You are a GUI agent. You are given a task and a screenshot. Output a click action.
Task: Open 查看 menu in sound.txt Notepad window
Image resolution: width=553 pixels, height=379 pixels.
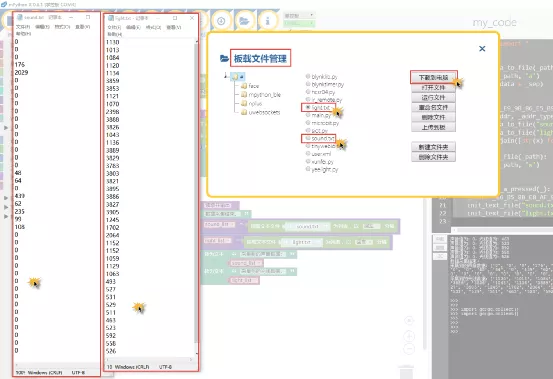click(83, 27)
